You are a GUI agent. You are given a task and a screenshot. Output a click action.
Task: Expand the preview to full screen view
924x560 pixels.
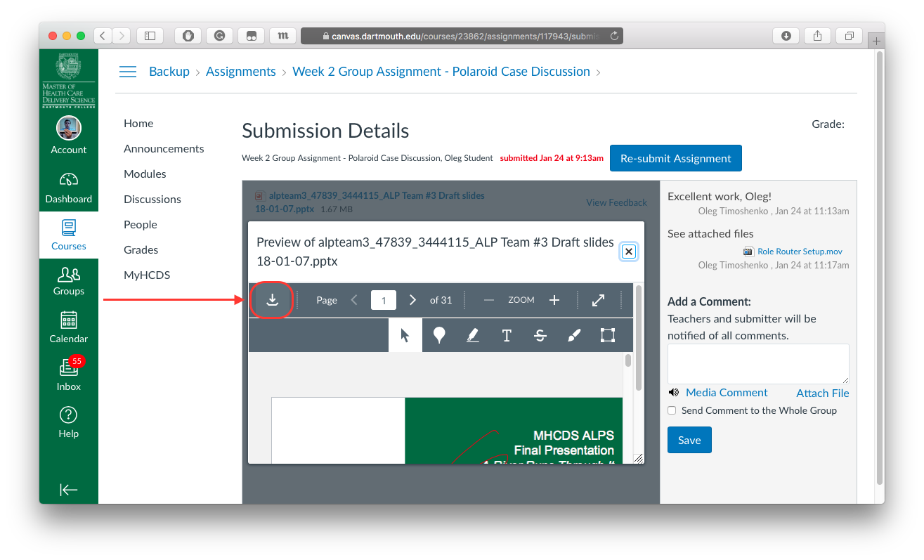click(598, 299)
